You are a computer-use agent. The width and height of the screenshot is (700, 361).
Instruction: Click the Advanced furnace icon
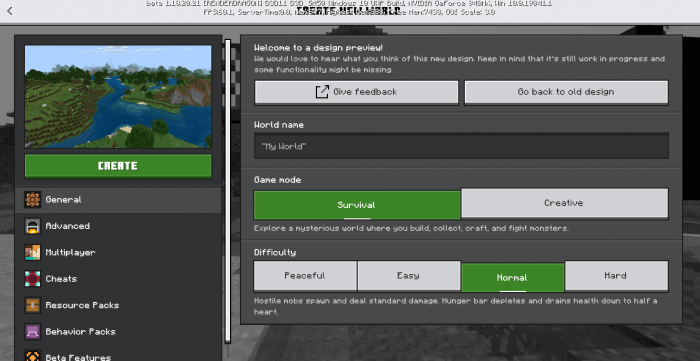33,226
